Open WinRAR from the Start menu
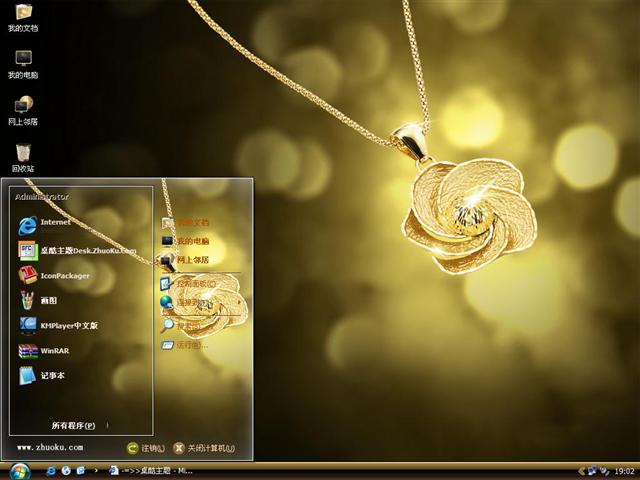Screen dimensions: 640x480 point(53,350)
